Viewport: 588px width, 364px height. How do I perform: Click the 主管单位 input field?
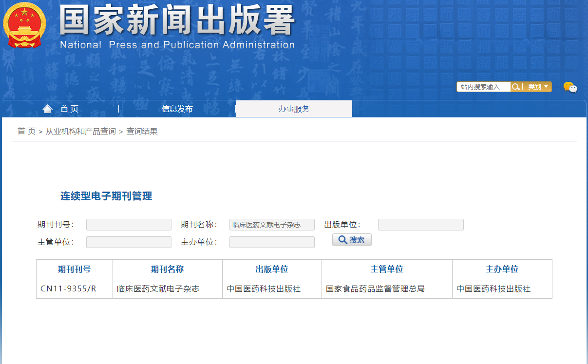[x=129, y=242]
